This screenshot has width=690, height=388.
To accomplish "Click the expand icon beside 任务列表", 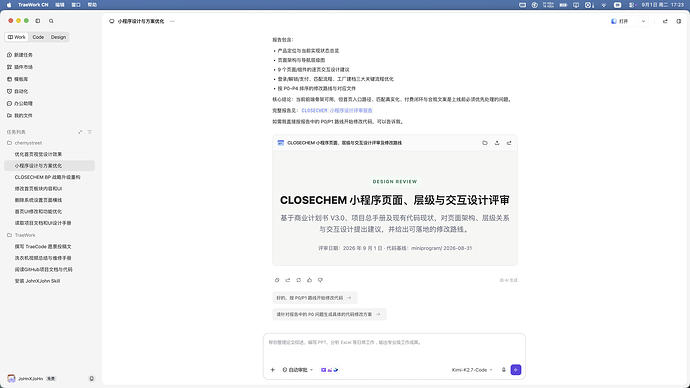I will coord(80,132).
